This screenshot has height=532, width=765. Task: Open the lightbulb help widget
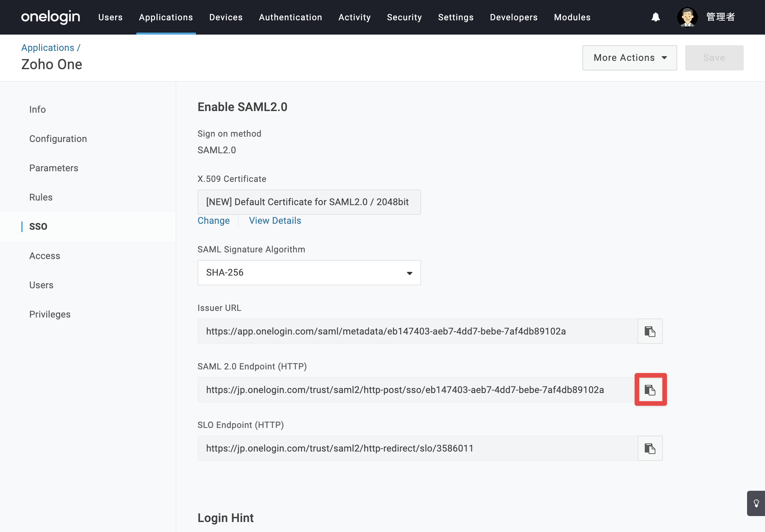pyautogui.click(x=756, y=503)
